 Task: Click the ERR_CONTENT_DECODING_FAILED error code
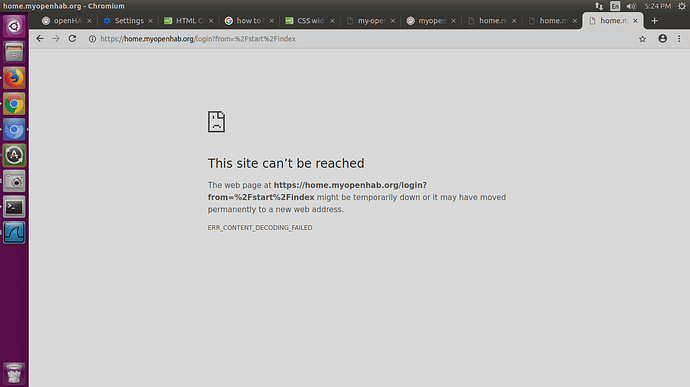[260, 228]
